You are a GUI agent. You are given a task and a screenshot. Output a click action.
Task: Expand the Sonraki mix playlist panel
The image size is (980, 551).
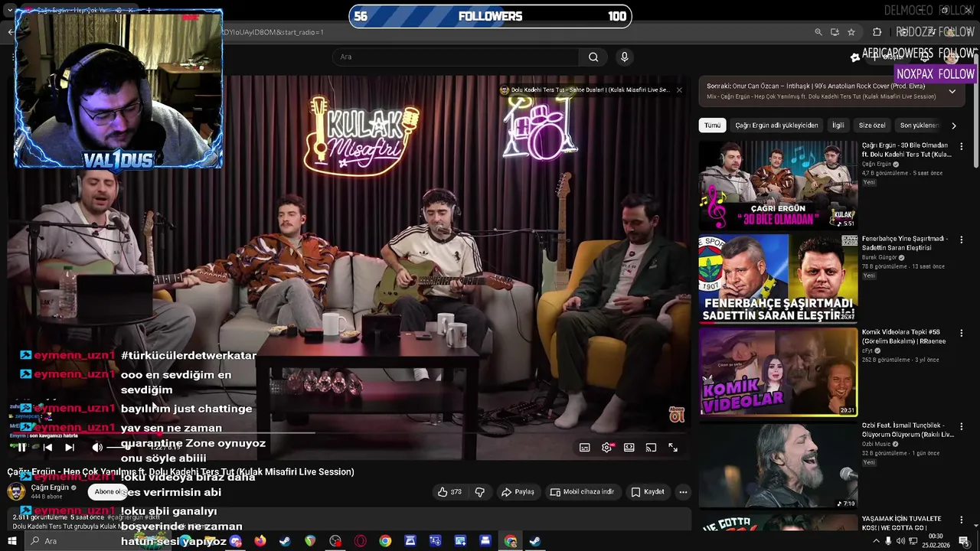(952, 91)
